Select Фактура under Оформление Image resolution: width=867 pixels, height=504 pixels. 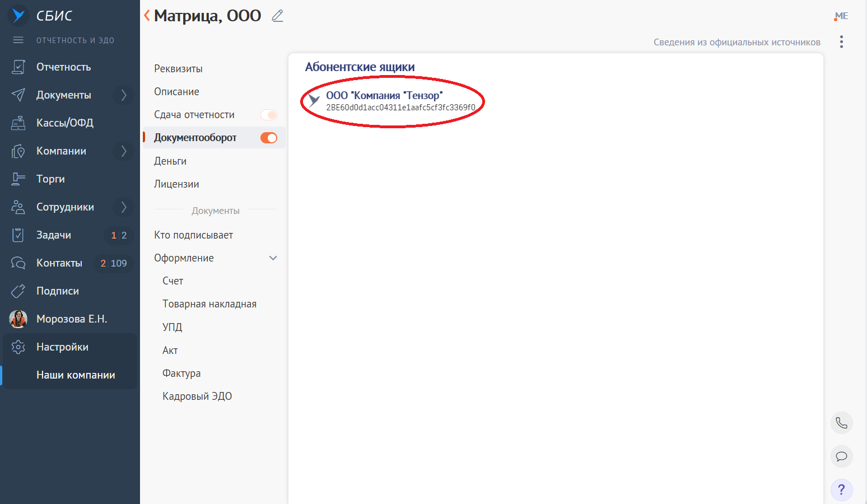tap(181, 373)
